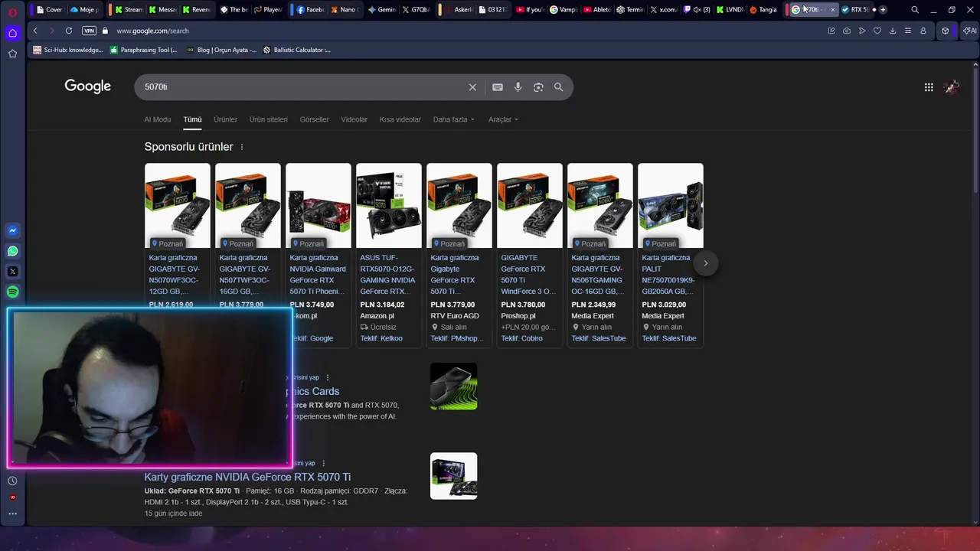Screen dimensions: 980x551
Task: Open the profile account icon in toolbar
Action: 923,31
